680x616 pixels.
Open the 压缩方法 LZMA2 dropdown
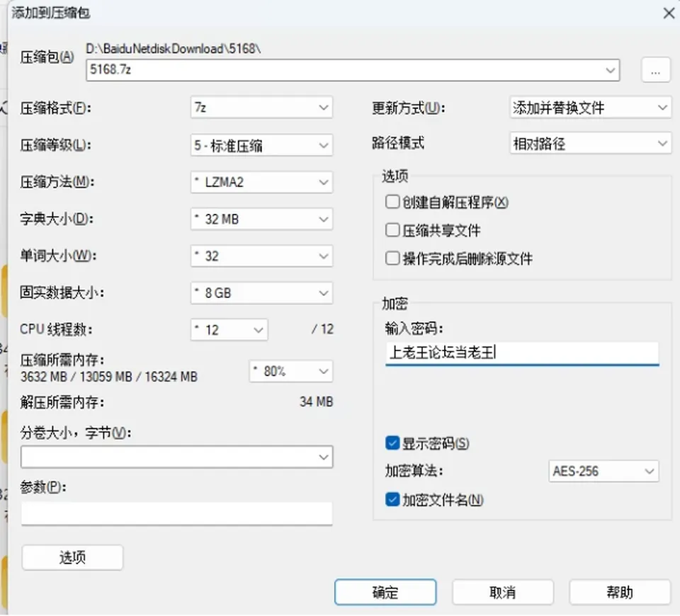click(x=261, y=182)
